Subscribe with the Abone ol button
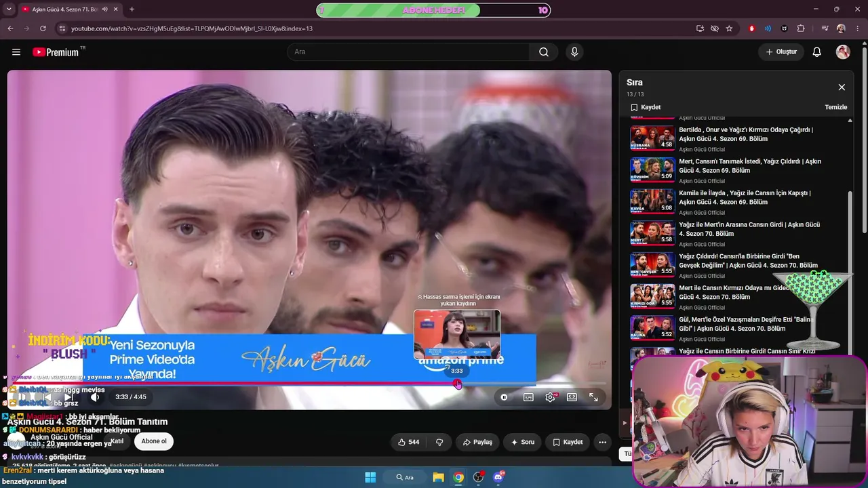 point(154,441)
